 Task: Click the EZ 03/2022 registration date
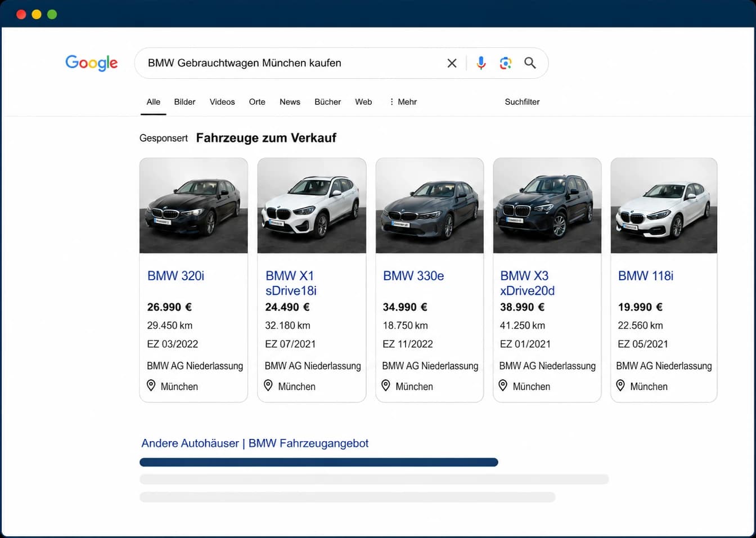(173, 344)
